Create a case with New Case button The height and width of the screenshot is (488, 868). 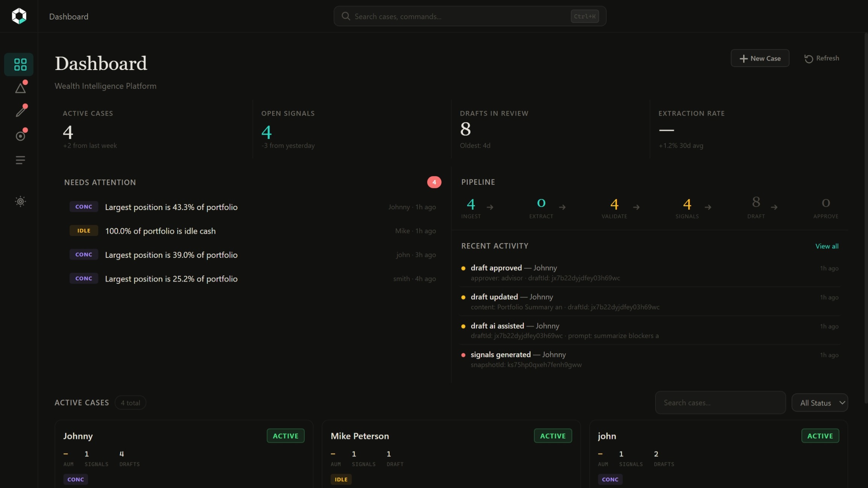pyautogui.click(x=760, y=58)
